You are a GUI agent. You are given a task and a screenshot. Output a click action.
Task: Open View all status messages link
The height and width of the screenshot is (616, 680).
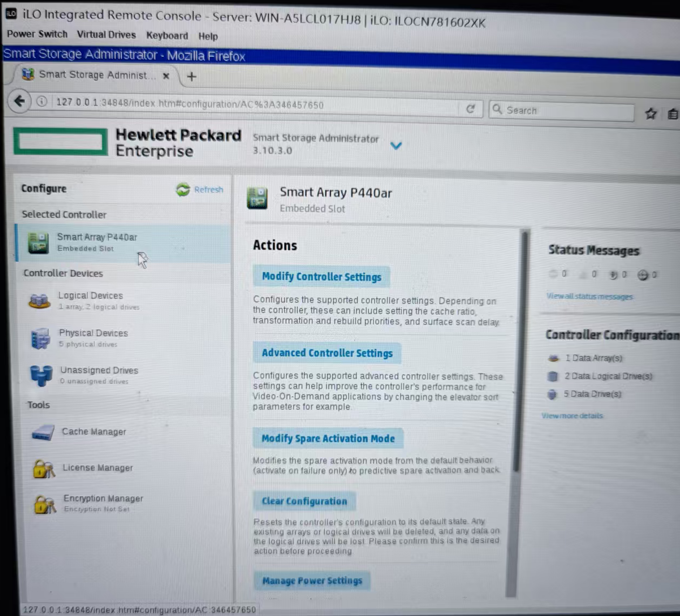pos(589,296)
